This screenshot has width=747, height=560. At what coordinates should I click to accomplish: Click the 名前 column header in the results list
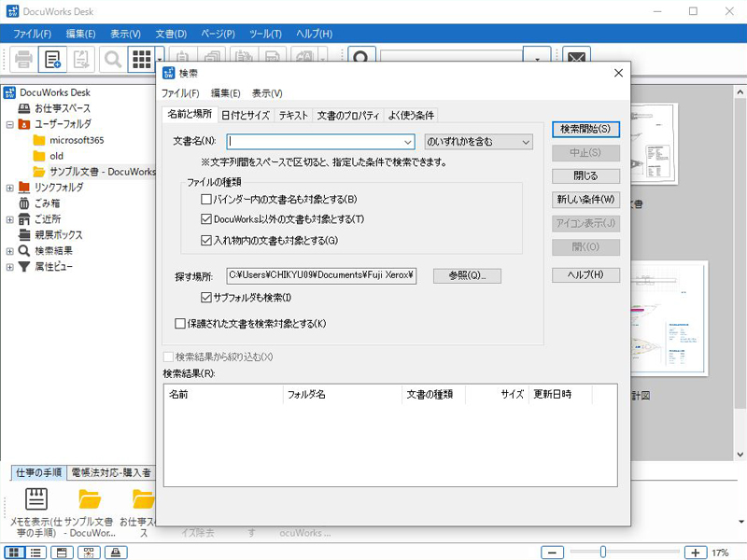point(223,394)
